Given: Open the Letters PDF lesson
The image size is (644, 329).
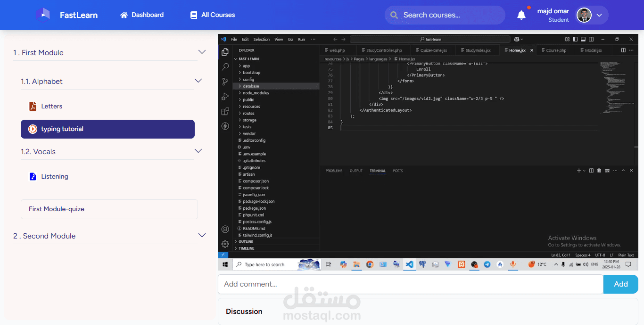Looking at the screenshot, I should tap(46, 106).
